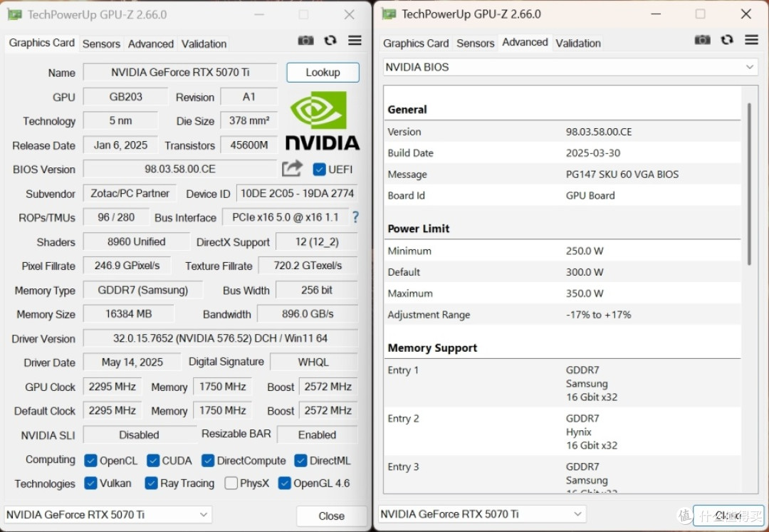Viewport: 769px width, 532px height.
Task: Switch to Sensors tab in right window
Action: (475, 43)
